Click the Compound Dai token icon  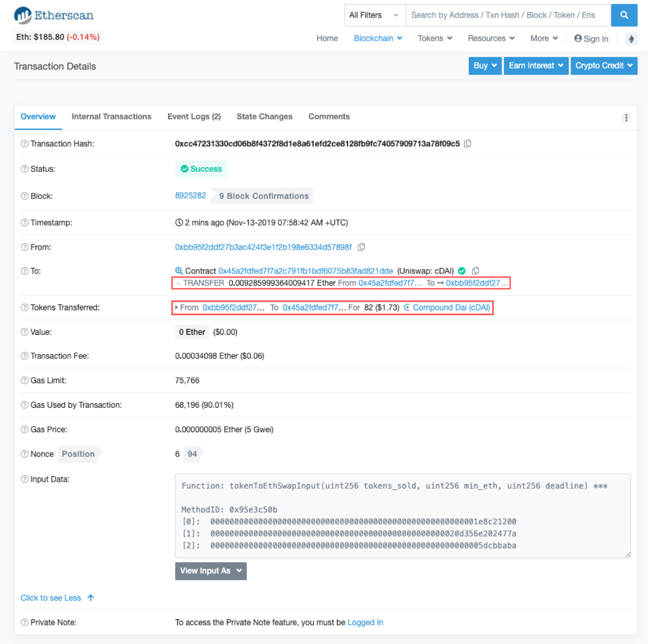[407, 307]
